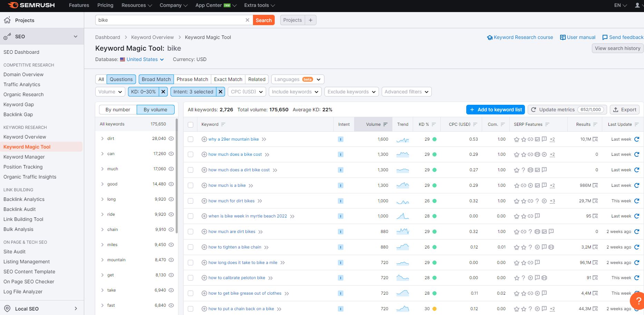The width and height of the screenshot is (644, 315).
Task: Go to Keyword Overview breadcrumb
Action: click(153, 37)
